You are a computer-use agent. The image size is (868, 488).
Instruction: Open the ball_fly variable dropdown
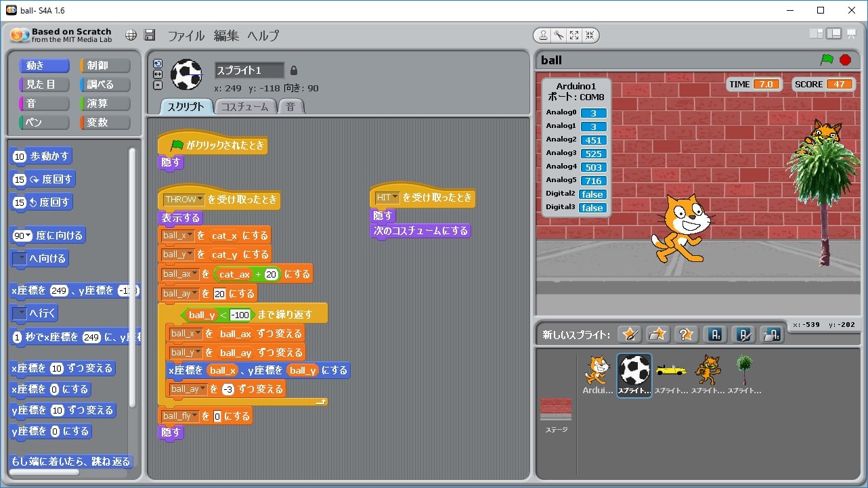click(180, 416)
